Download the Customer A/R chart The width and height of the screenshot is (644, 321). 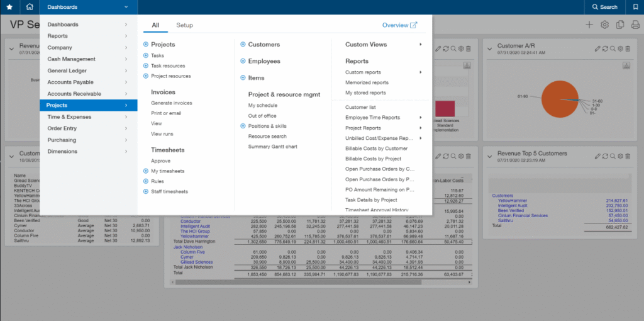point(626,65)
